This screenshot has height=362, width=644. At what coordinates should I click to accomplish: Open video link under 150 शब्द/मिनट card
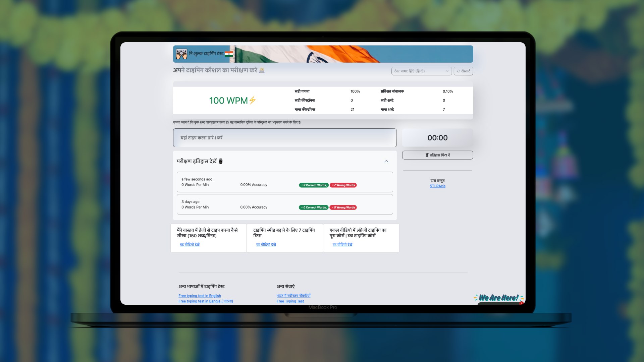pos(190,245)
